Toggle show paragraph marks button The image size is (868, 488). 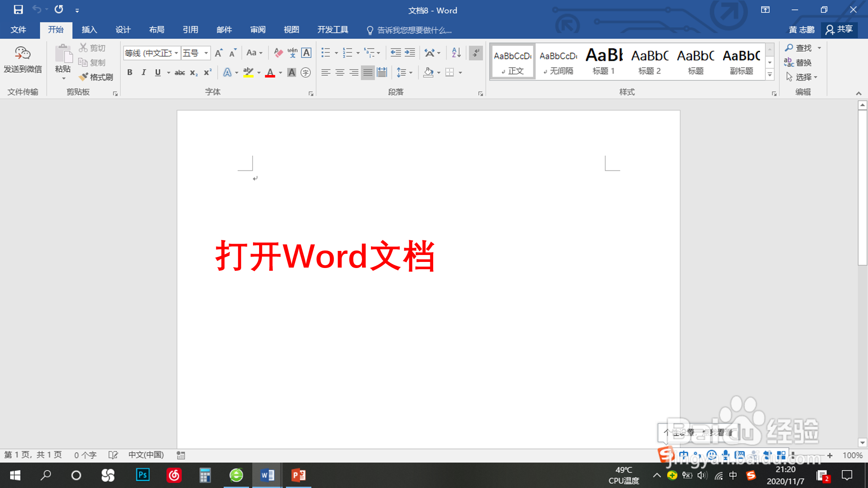[475, 53]
